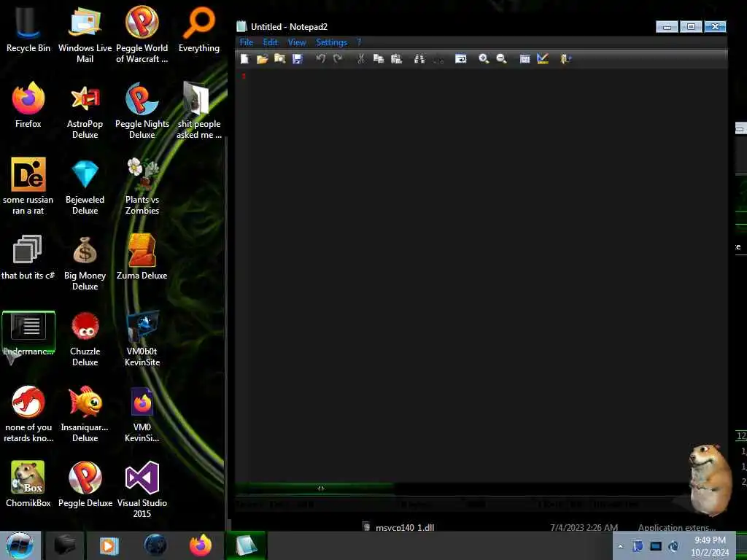
Task: Select the Firefox desktop icon
Action: [28, 105]
